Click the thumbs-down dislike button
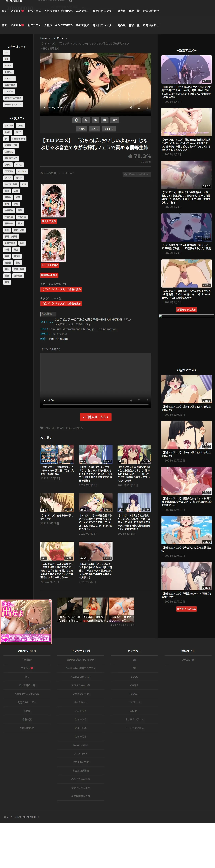The height and width of the screenshot is (868, 215). (x=86, y=120)
